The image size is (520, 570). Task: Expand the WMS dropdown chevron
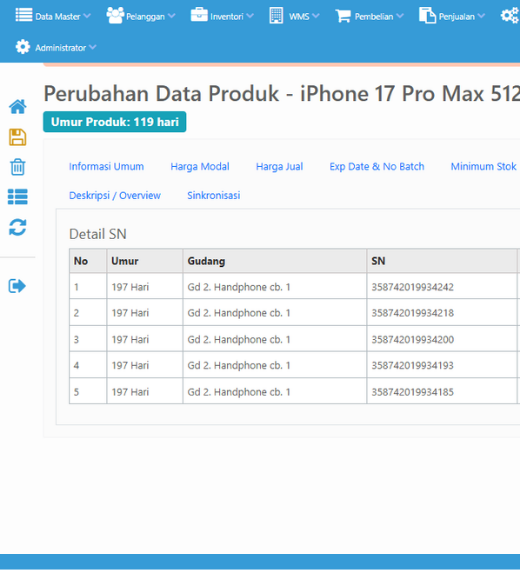[x=316, y=16]
